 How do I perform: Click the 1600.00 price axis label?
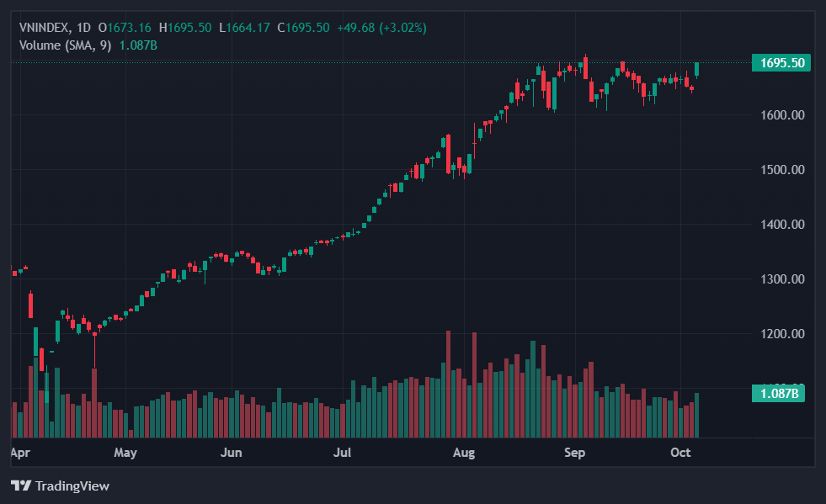pyautogui.click(x=782, y=115)
